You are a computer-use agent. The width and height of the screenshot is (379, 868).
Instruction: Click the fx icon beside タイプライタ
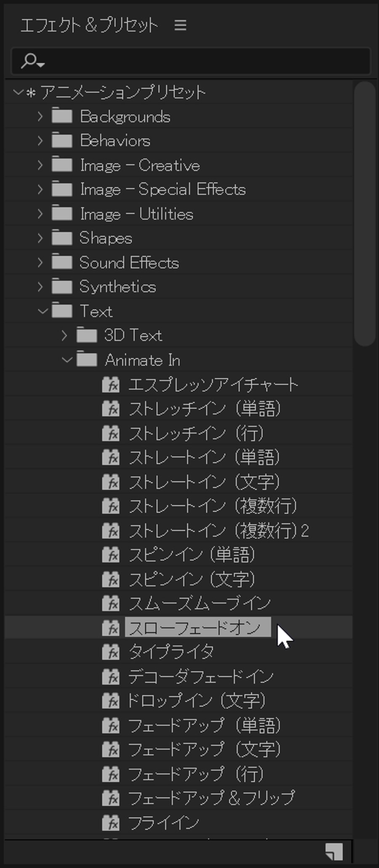(111, 652)
